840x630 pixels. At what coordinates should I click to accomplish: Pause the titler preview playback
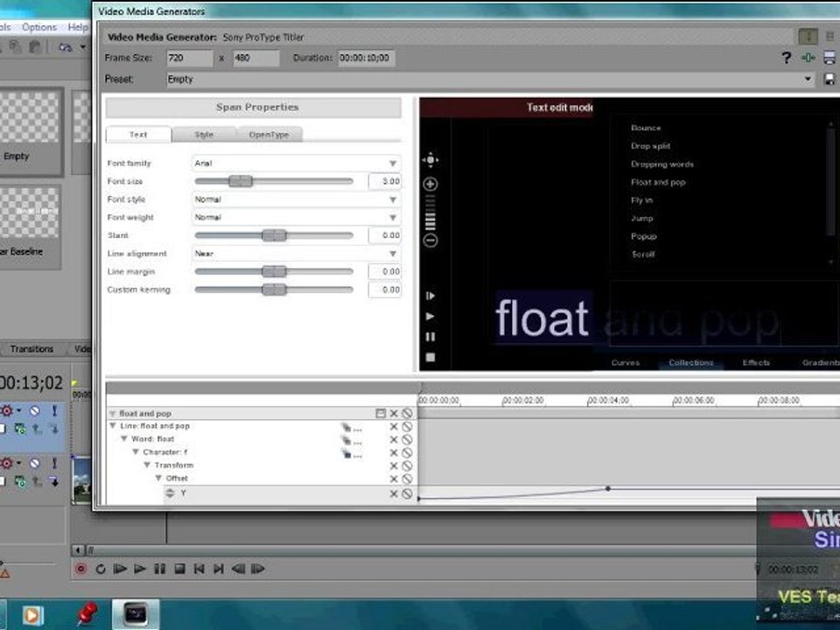(430, 337)
